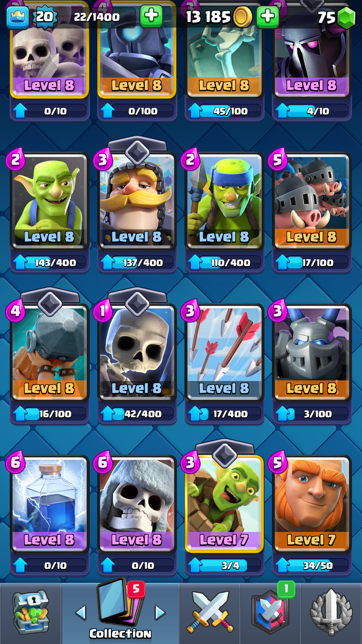Screen dimensions: 362x644
Task: Open the Battle crossed swords tab
Action: (x=210, y=613)
